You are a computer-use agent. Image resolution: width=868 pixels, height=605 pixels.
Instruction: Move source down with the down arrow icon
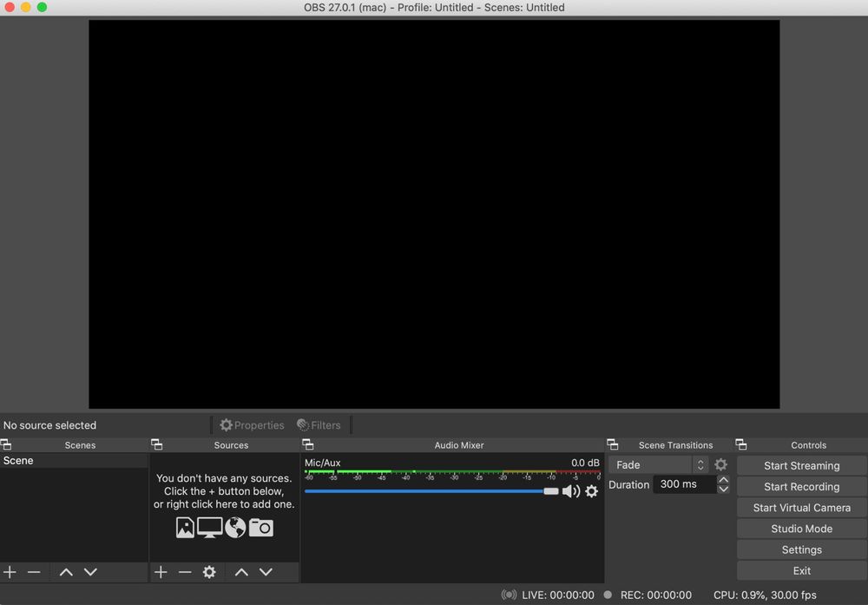point(266,572)
